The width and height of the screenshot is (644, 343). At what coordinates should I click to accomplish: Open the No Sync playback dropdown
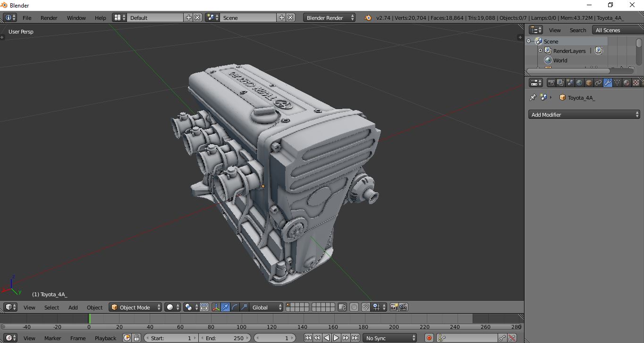click(x=390, y=338)
